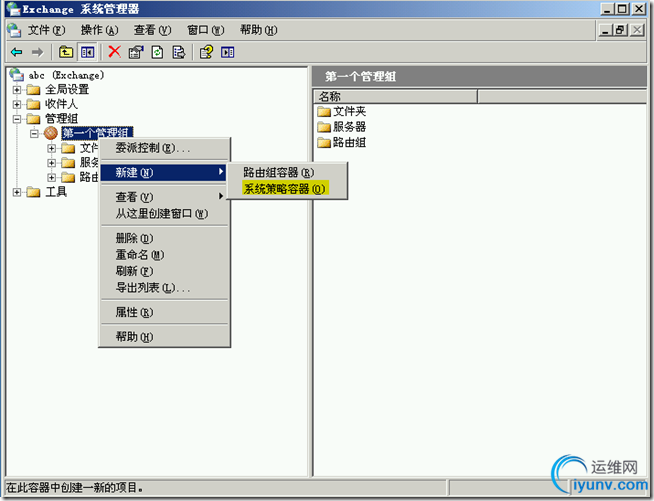The height and width of the screenshot is (501, 654).
Task: Click the console icon left of 文件 menu
Action: point(14,30)
